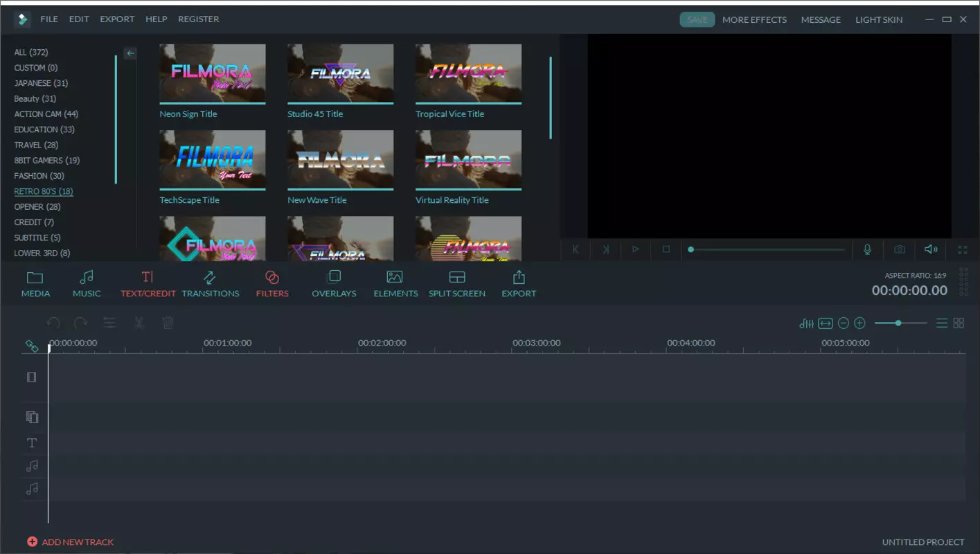The width and height of the screenshot is (980, 554).
Task: Select the Tropical Vice Title thumbnail
Action: [x=468, y=74]
